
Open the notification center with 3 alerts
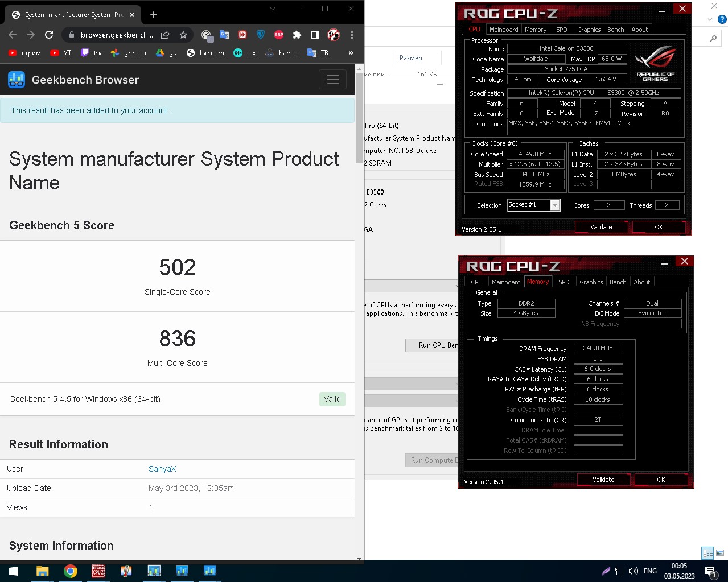point(710,571)
